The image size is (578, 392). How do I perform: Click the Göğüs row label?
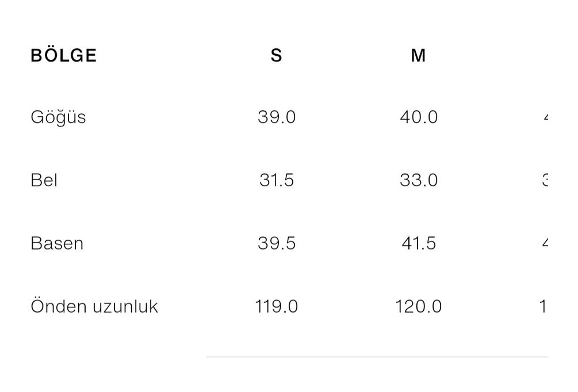tap(58, 117)
